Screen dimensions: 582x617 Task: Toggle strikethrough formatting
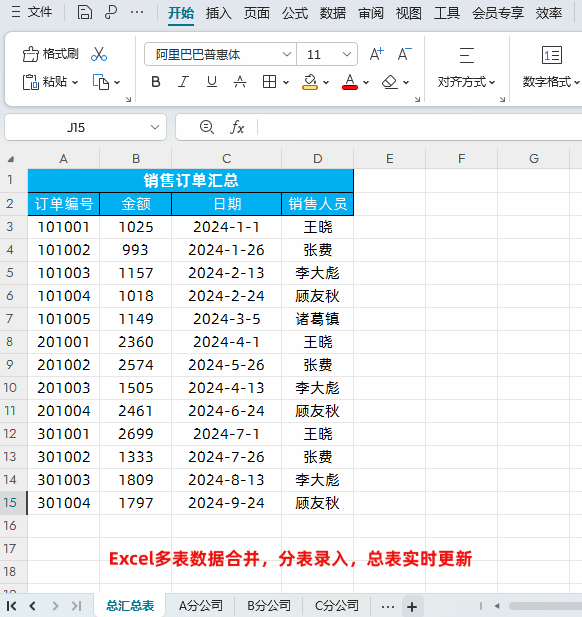[240, 82]
